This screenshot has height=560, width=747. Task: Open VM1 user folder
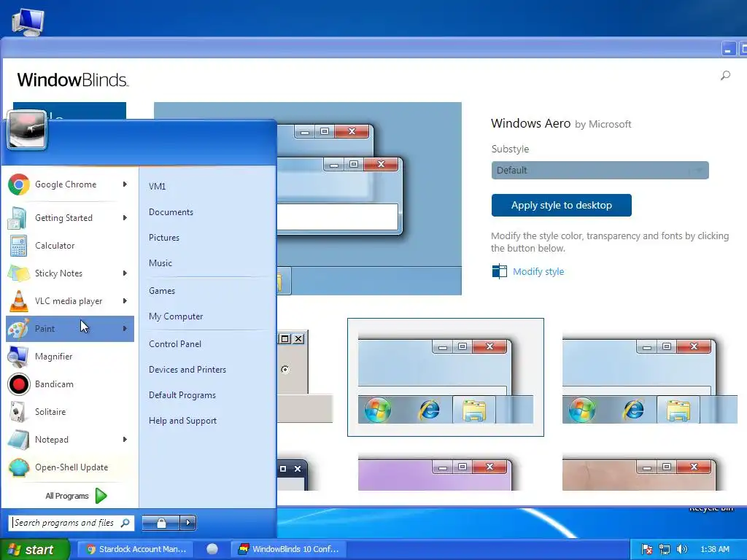click(x=158, y=187)
